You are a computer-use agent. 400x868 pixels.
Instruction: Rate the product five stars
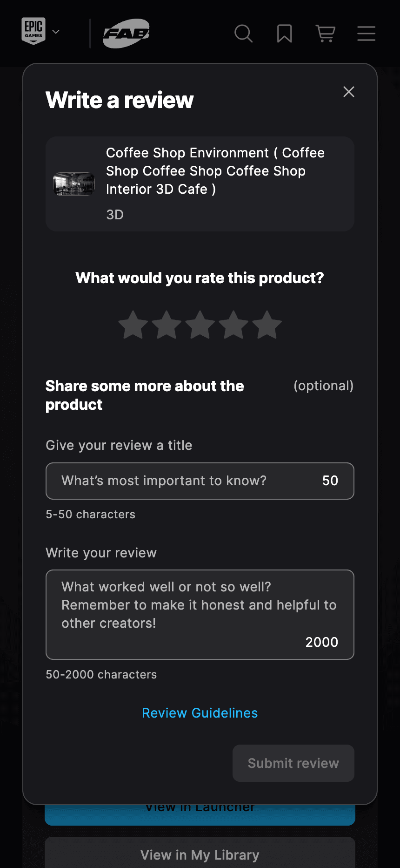[267, 325]
